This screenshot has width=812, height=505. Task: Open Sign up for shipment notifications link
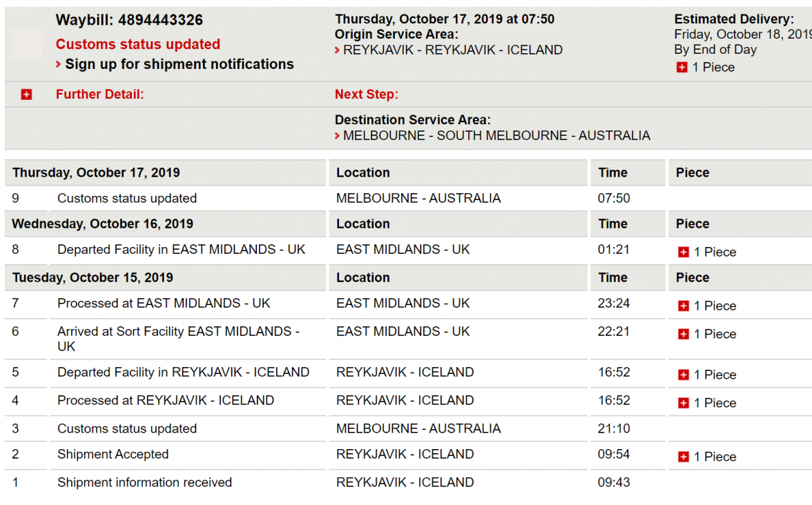point(179,64)
